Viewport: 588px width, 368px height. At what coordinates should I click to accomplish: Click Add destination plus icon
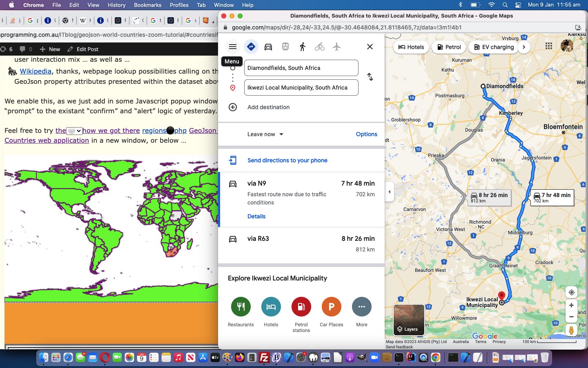[233, 107]
